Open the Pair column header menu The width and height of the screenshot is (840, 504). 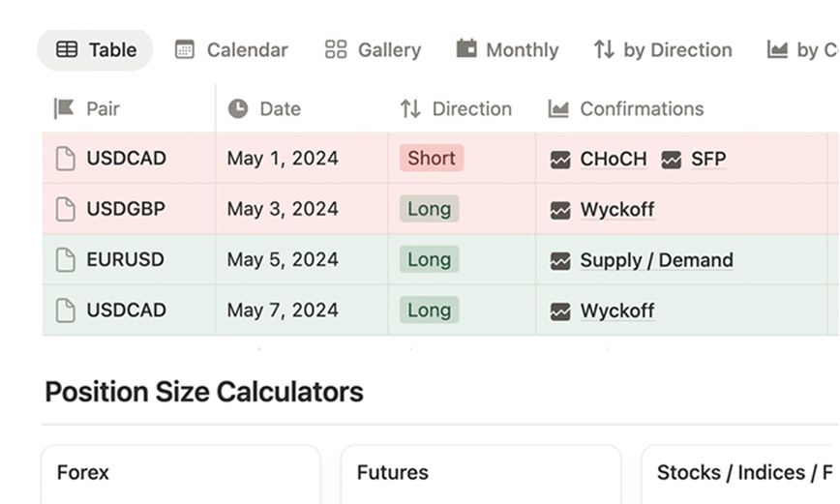coord(103,109)
